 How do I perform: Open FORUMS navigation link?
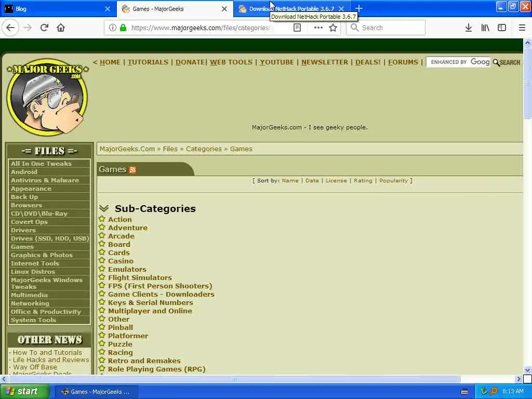[403, 62]
